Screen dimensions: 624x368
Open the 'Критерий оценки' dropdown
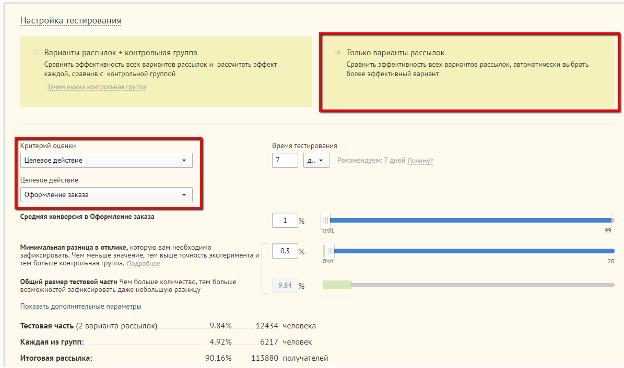[106, 160]
